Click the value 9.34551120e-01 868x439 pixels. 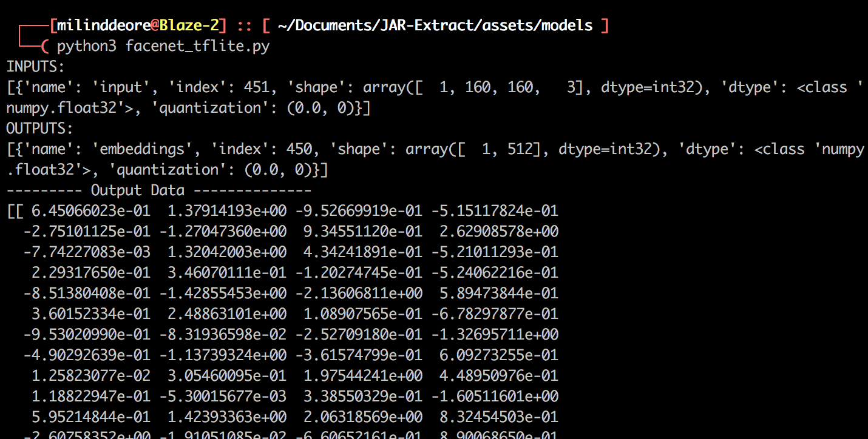coord(363,232)
